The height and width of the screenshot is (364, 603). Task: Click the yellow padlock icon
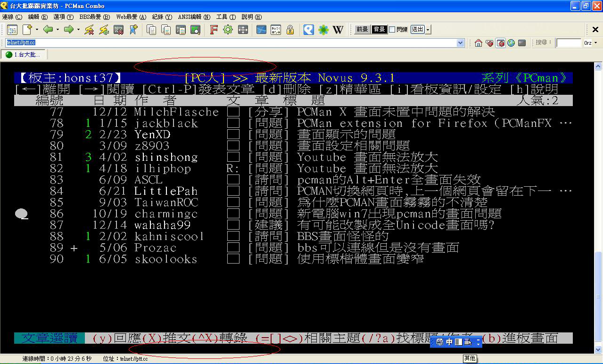[290, 30]
